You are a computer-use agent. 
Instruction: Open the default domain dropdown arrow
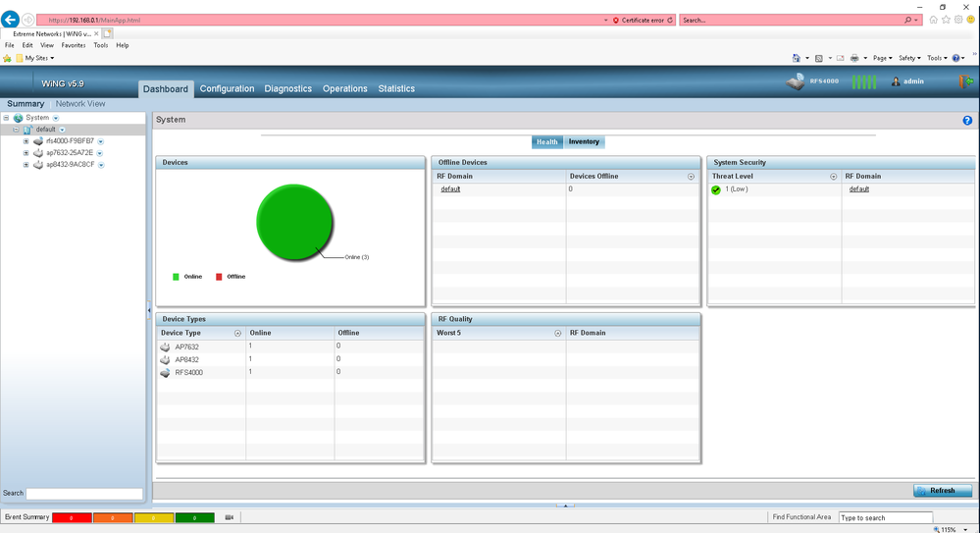62,130
